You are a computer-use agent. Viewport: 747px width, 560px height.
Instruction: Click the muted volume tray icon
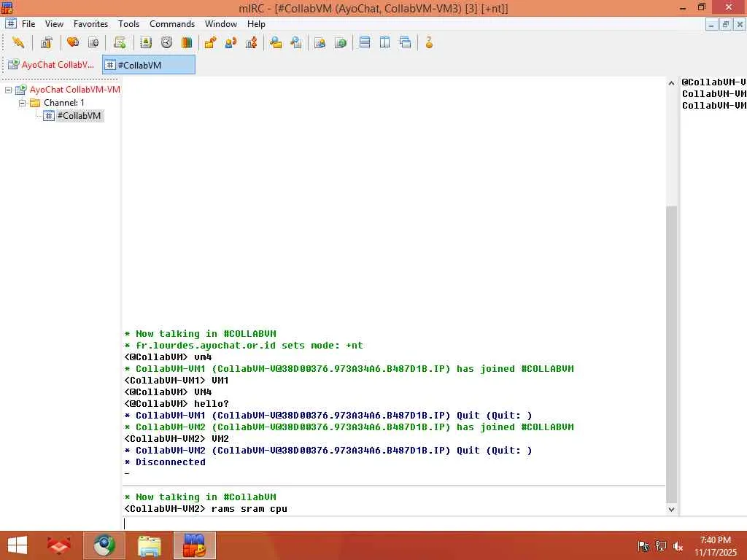[x=678, y=546]
